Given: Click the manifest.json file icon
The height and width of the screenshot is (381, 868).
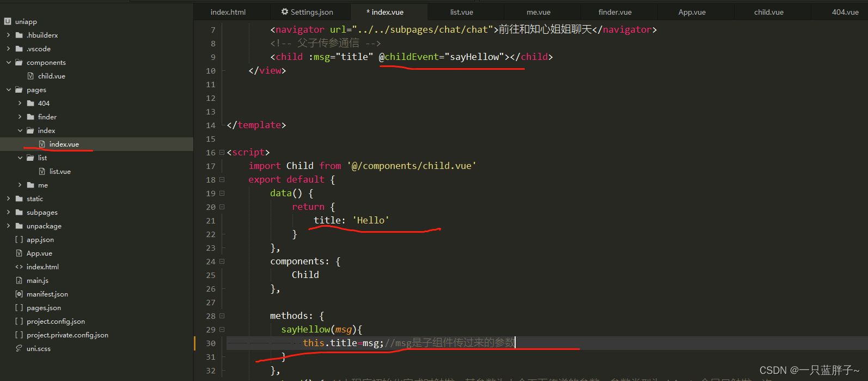Looking at the screenshot, I should [x=19, y=294].
